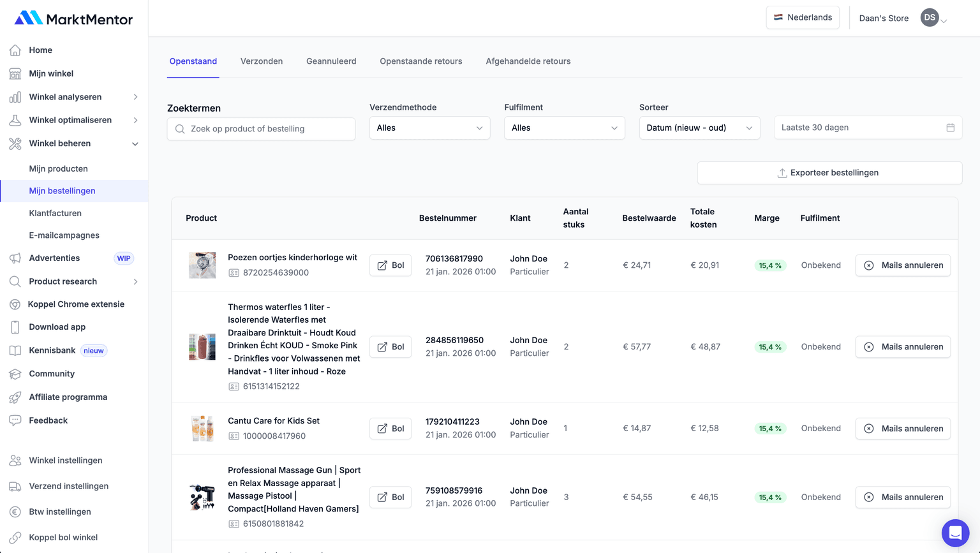
Task: Click Koppel Chrome extensie icon
Action: [15, 305]
